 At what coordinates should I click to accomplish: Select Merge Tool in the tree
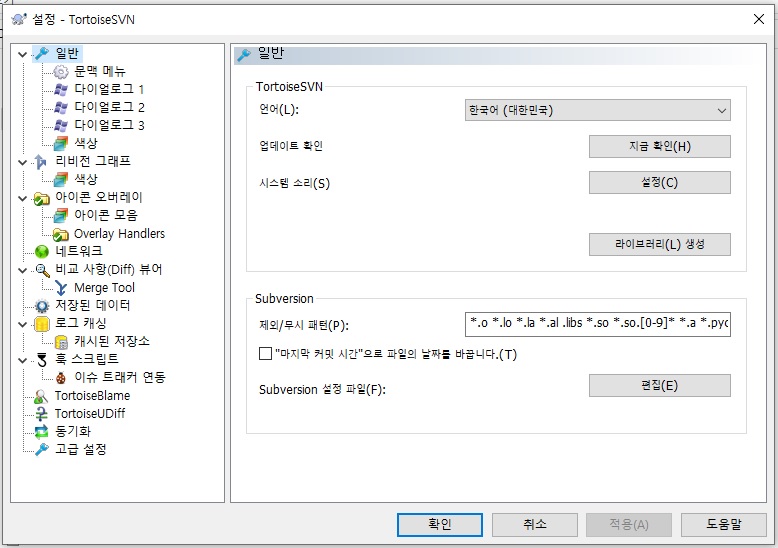point(104,287)
